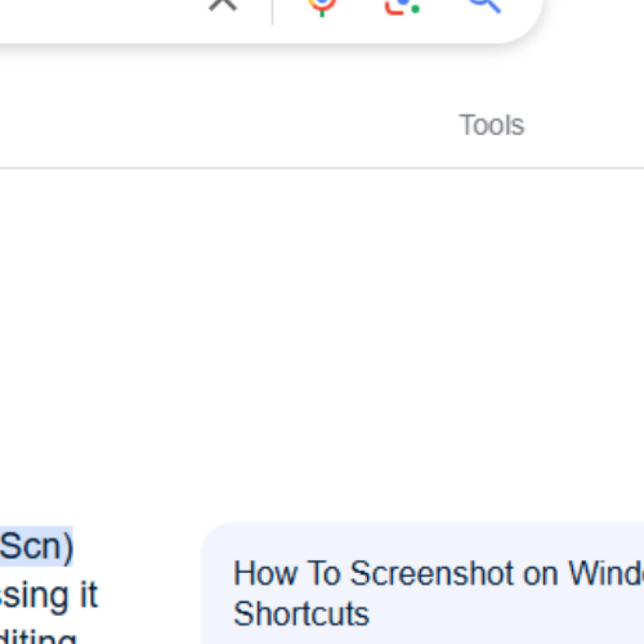Click the highlighted 'Scn)' text

[x=36, y=547]
